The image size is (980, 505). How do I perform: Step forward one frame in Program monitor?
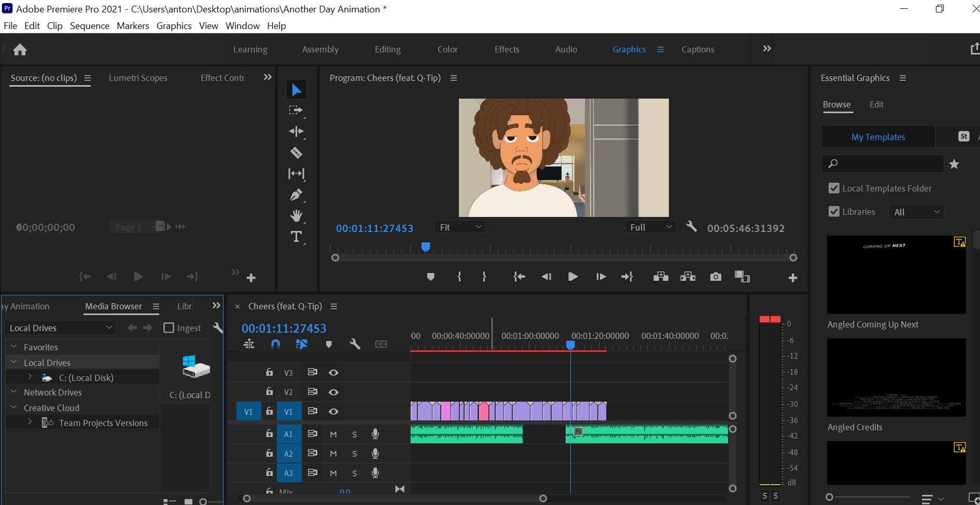coord(601,277)
